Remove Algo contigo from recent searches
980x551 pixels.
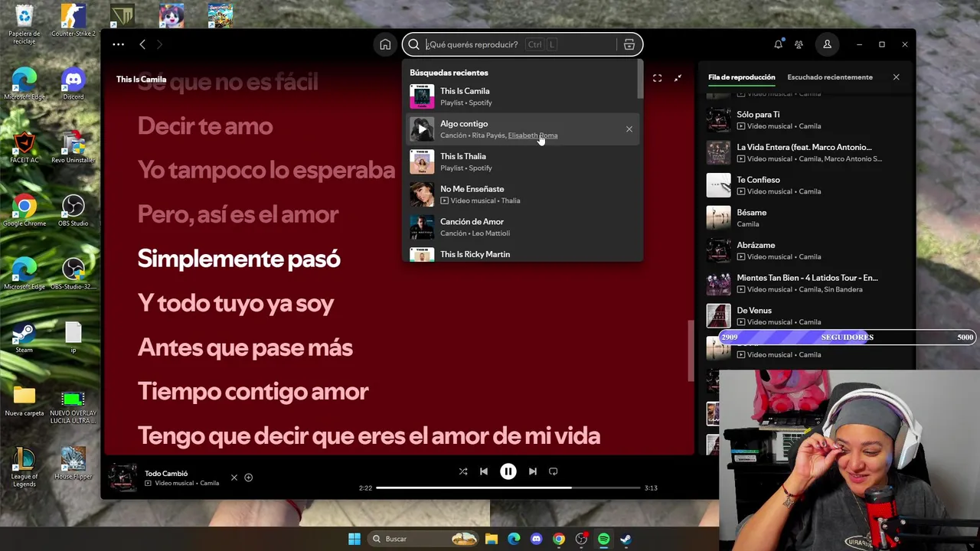[x=629, y=129]
